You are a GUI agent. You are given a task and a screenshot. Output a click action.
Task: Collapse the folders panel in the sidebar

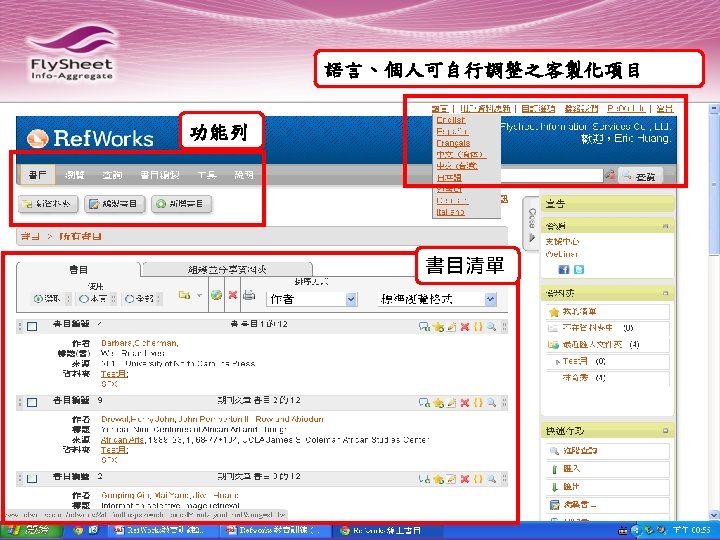[665, 293]
